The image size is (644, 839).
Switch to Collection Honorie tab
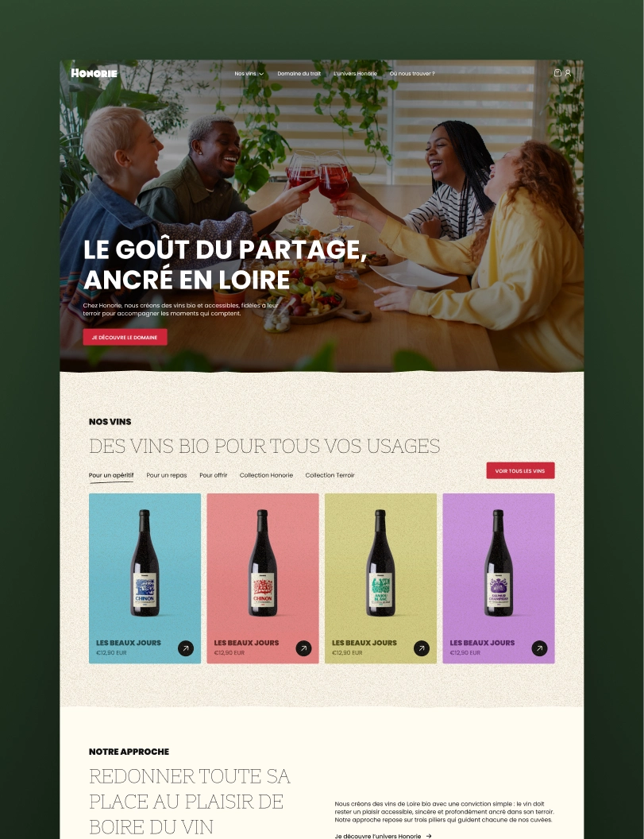(266, 475)
